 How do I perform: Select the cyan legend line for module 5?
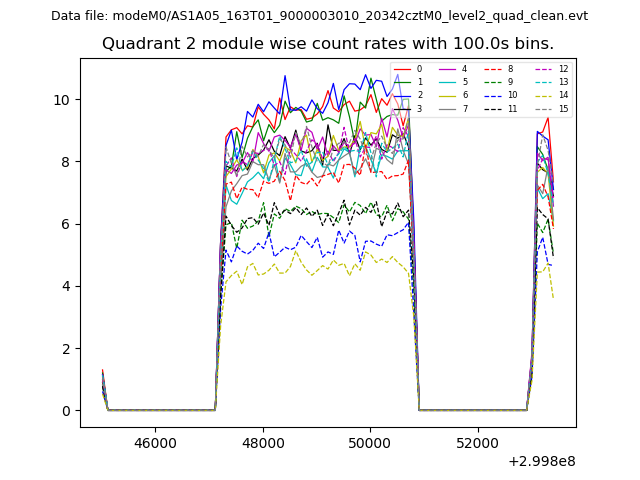click(x=447, y=82)
